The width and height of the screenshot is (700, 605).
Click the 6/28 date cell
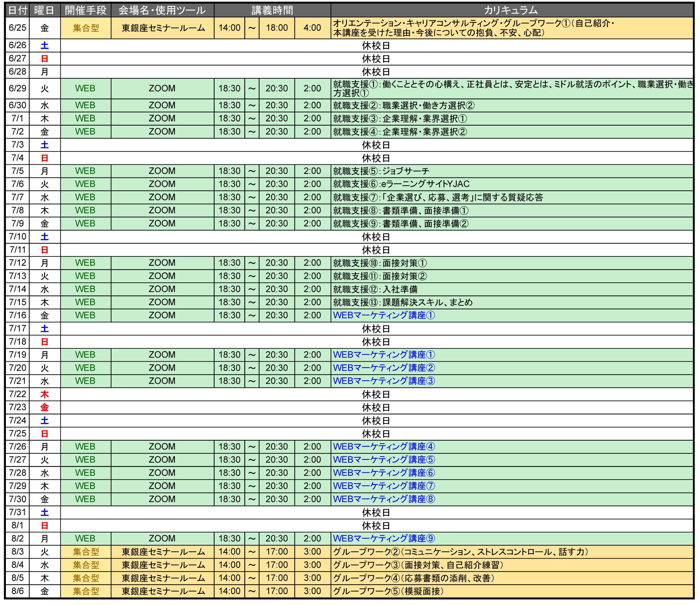[x=17, y=72]
